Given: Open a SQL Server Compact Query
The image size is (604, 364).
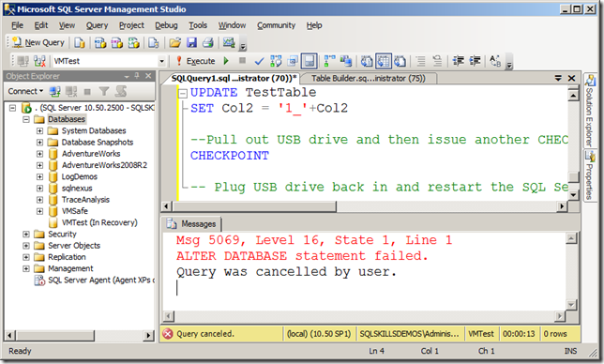Looking at the screenshot, I should click(153, 42).
